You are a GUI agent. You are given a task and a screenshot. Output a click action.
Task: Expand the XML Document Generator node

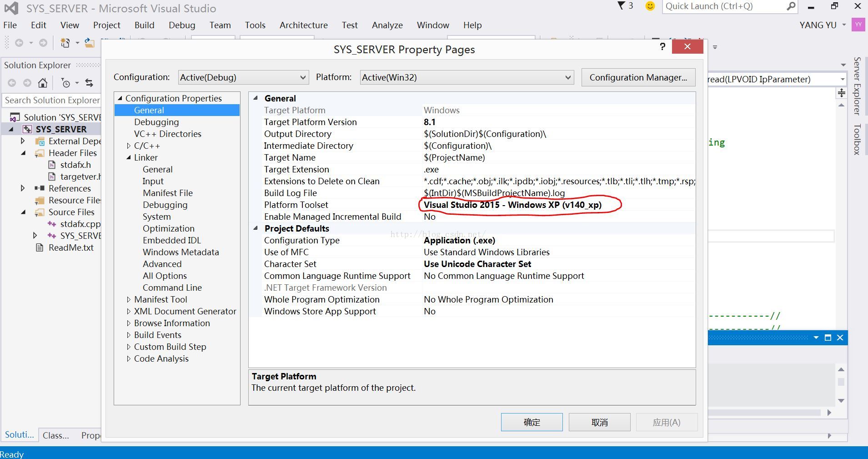tap(129, 311)
